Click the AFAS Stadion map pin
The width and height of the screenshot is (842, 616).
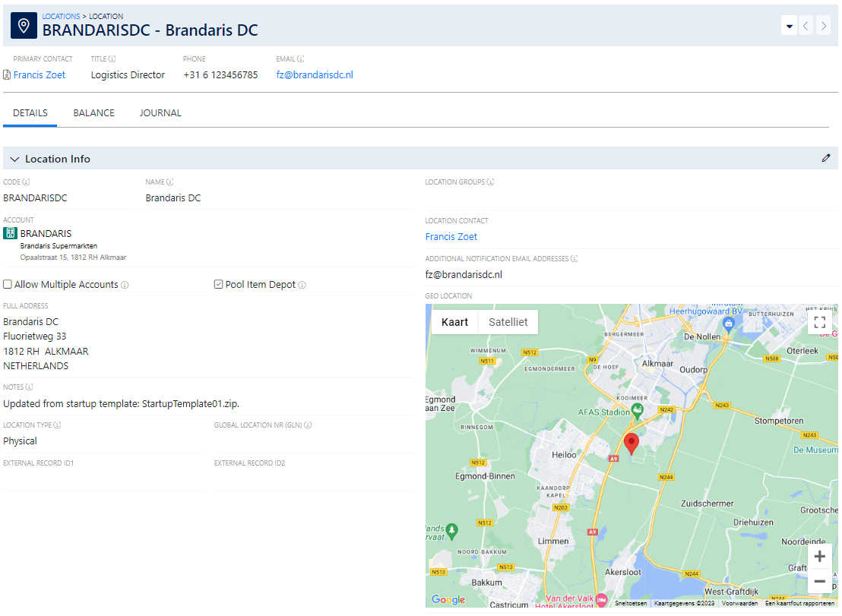pyautogui.click(x=637, y=412)
